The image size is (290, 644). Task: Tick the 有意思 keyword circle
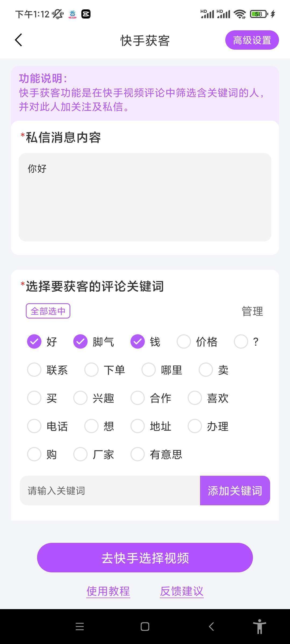[x=137, y=454]
